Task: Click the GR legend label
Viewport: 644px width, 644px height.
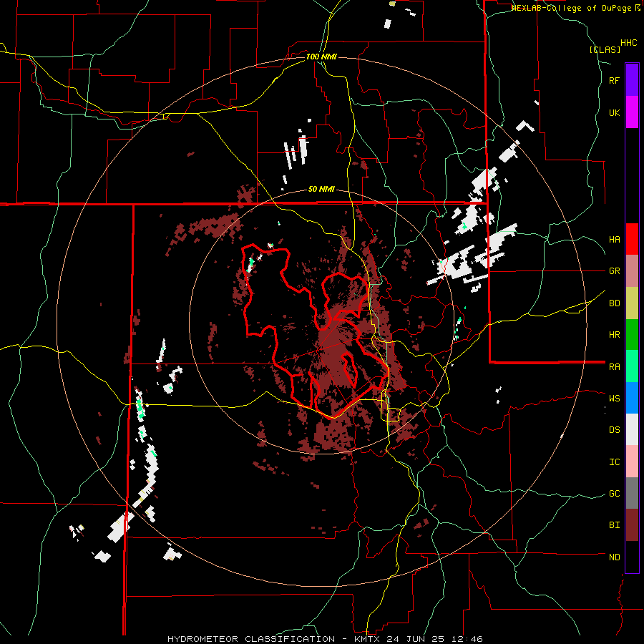Action: tap(614, 271)
